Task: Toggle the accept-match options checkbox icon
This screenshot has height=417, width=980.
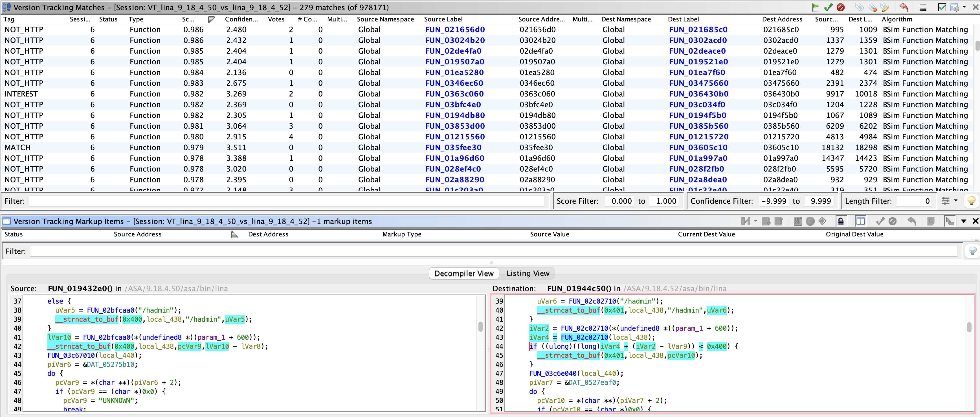Action: pos(942,7)
